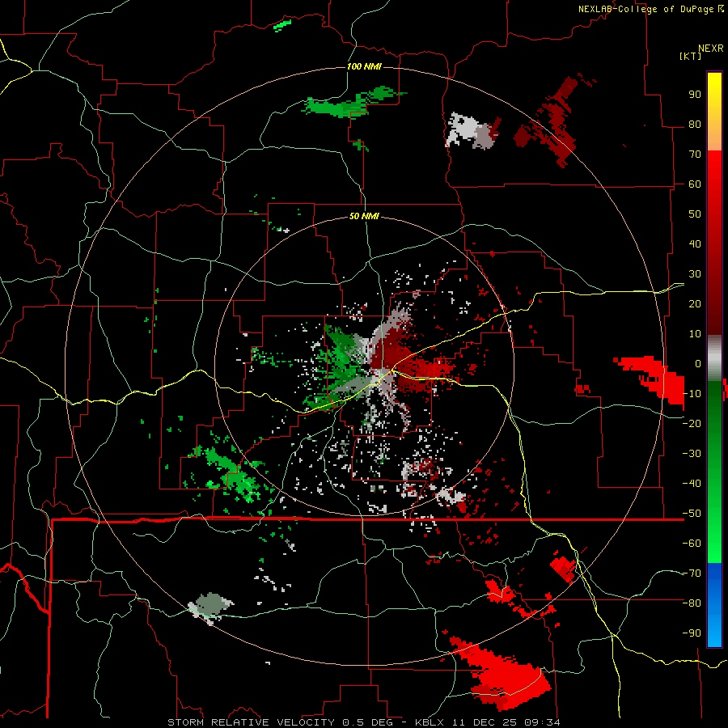
Task: Click the -90 value on velocity scale
Action: 692,633
